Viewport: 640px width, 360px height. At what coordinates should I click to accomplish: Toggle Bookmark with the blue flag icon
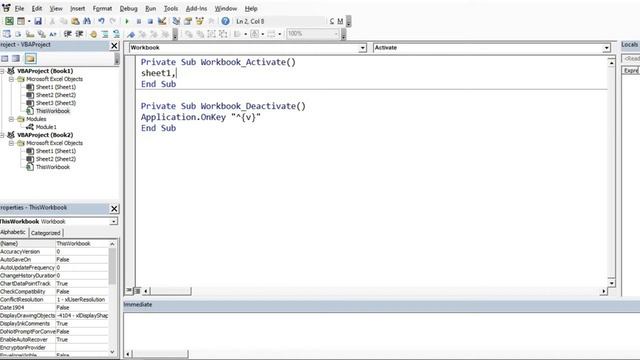(x=131, y=34)
